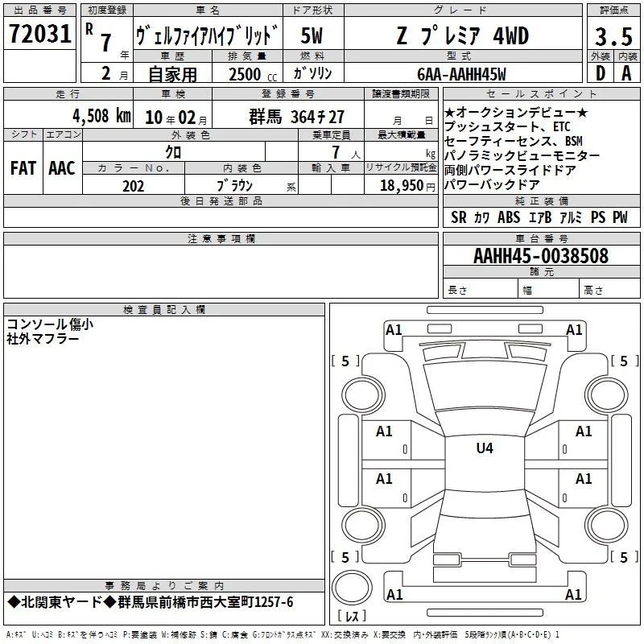Select equipment code PW
This screenshot has width=644, height=644.
[x=620, y=217]
